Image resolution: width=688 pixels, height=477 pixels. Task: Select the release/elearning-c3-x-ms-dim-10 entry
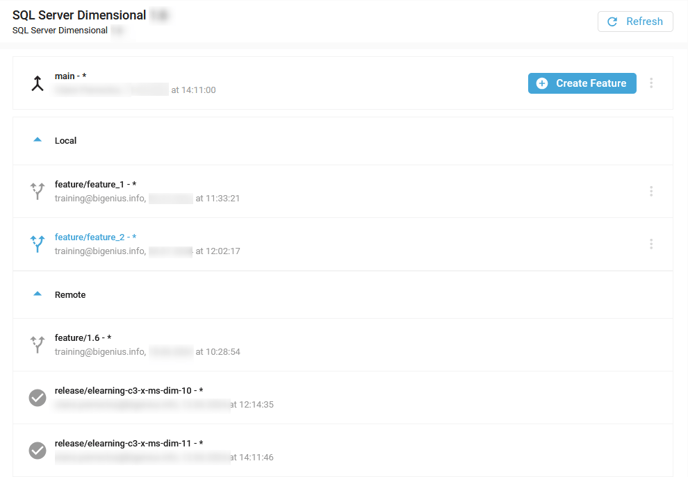click(343, 398)
